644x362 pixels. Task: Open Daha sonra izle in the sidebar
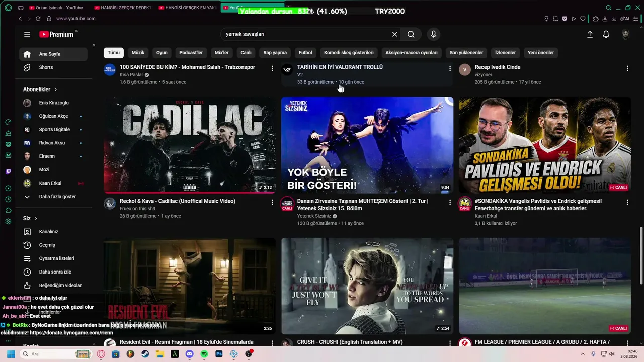tap(53, 272)
